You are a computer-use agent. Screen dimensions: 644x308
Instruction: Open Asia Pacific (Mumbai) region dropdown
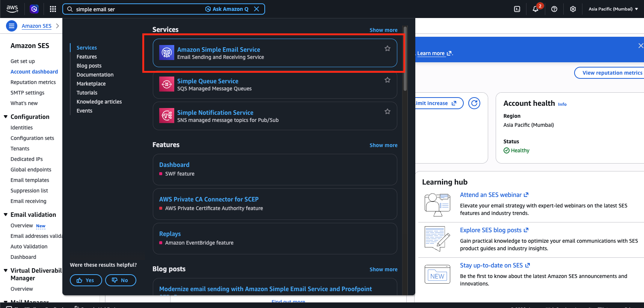tap(613, 9)
